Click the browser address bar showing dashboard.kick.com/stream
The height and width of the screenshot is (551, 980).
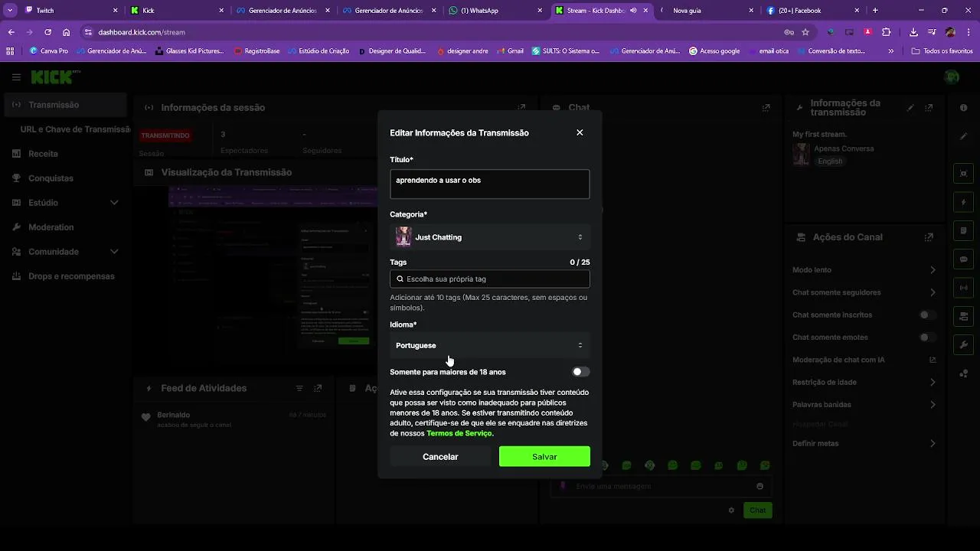[436, 32]
